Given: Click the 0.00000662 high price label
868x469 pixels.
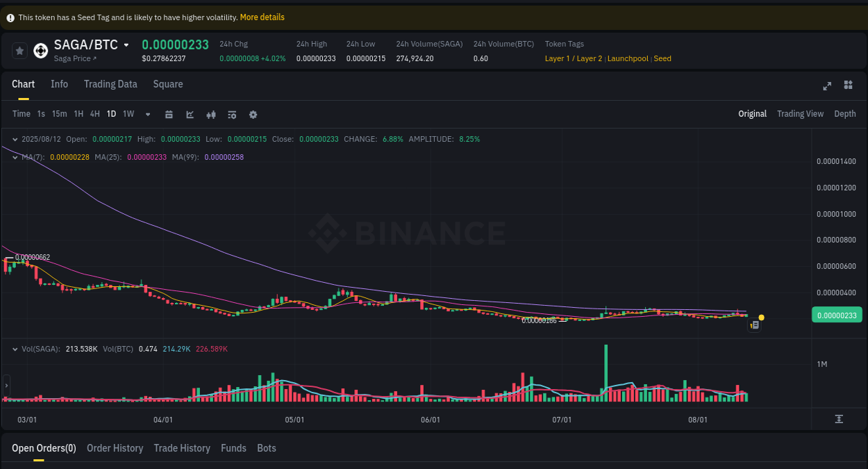Looking at the screenshot, I should pos(33,257).
